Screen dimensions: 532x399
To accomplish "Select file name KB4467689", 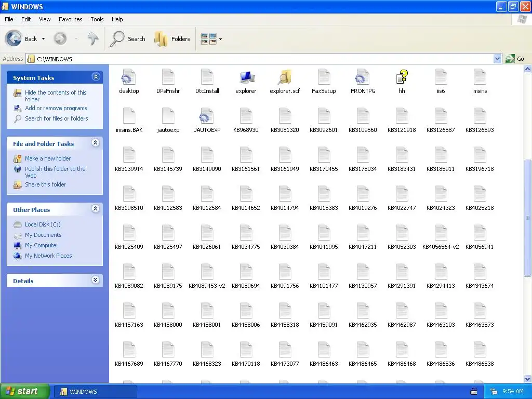I will click(x=129, y=364).
